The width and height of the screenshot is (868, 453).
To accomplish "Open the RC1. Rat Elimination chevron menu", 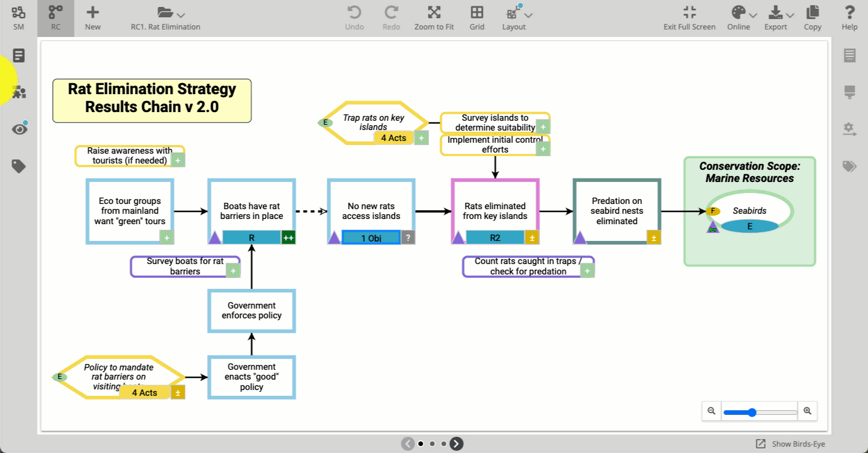I will 181,16.
